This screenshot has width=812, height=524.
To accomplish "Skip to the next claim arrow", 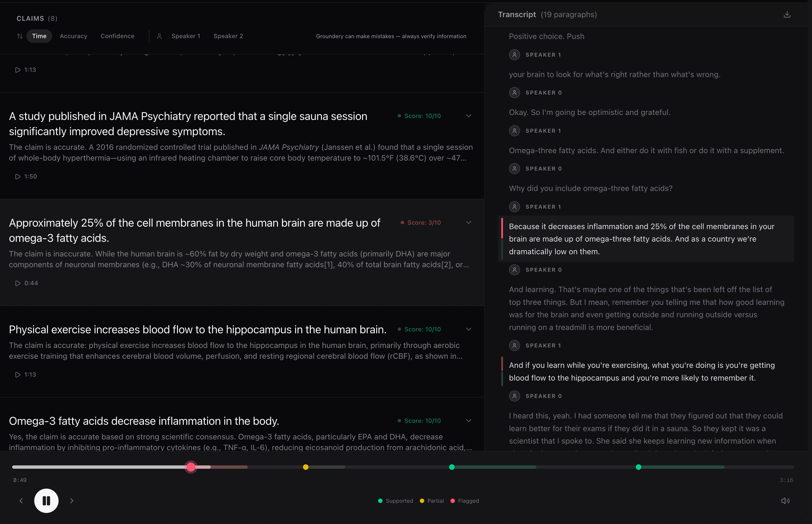I will click(x=72, y=501).
